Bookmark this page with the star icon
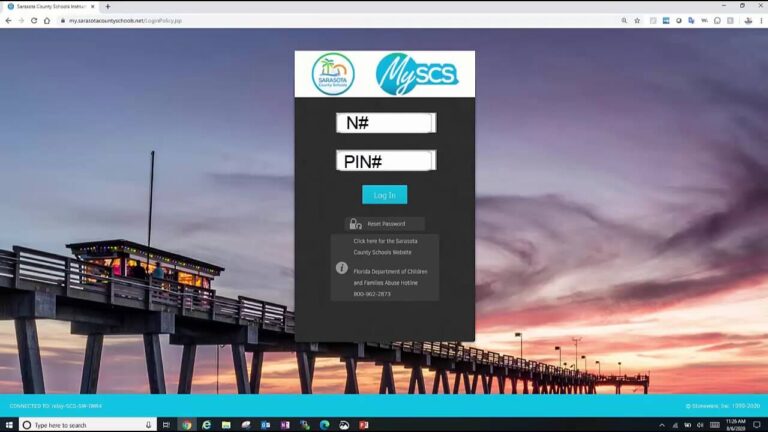The width and height of the screenshot is (768, 432). pos(637,21)
